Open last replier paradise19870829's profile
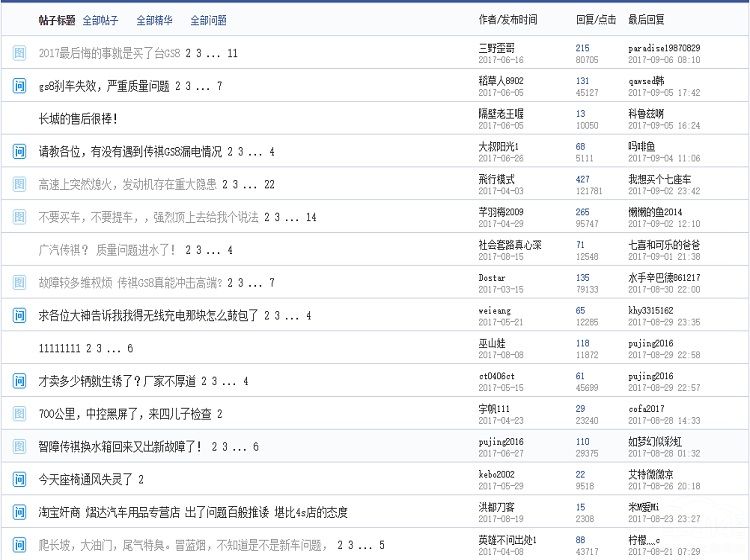The height and width of the screenshot is (560, 750). pos(663,47)
